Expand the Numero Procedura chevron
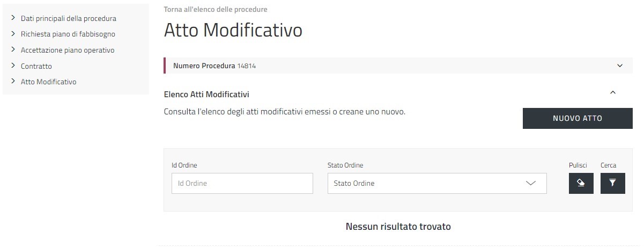The height and width of the screenshot is (247, 644). [x=620, y=66]
